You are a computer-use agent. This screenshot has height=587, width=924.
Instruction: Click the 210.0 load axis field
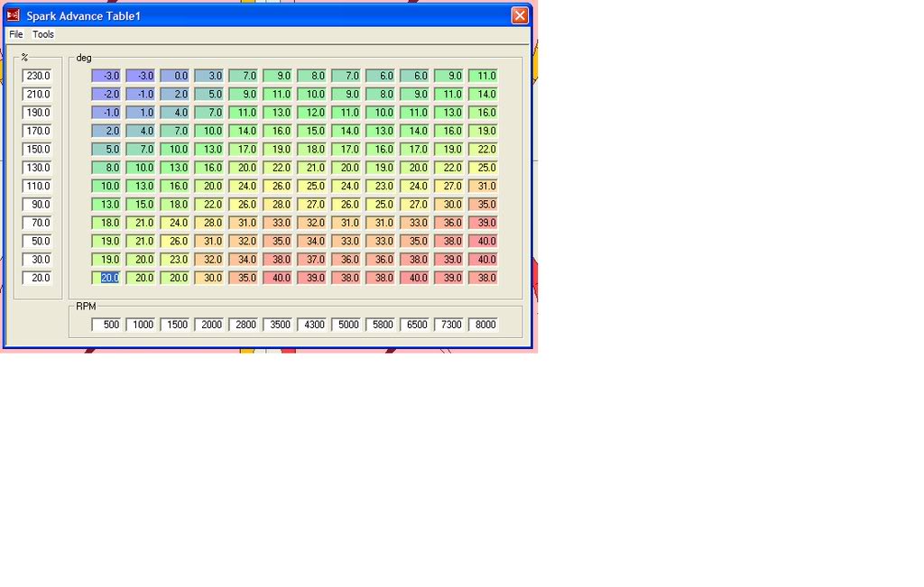(x=37, y=94)
